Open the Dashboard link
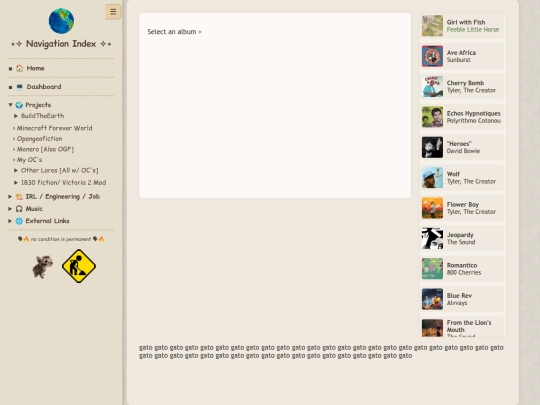Viewport: 540px width, 405px height. tap(44, 87)
